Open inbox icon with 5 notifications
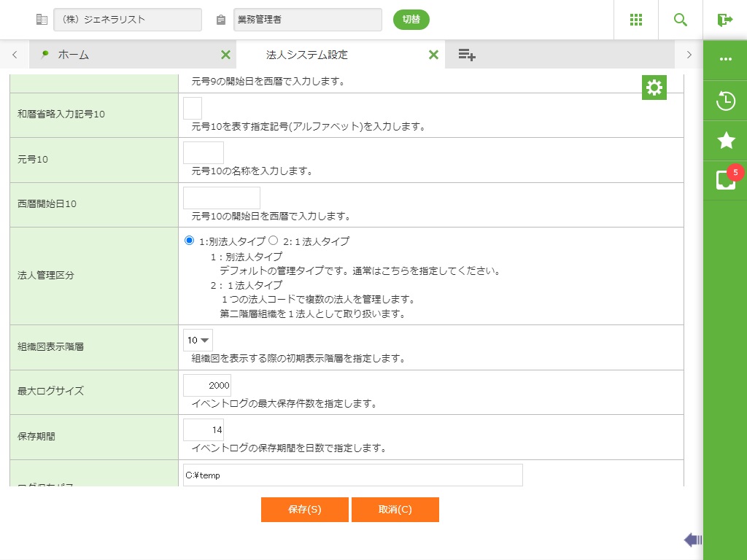The height and width of the screenshot is (560, 747). 725,180
